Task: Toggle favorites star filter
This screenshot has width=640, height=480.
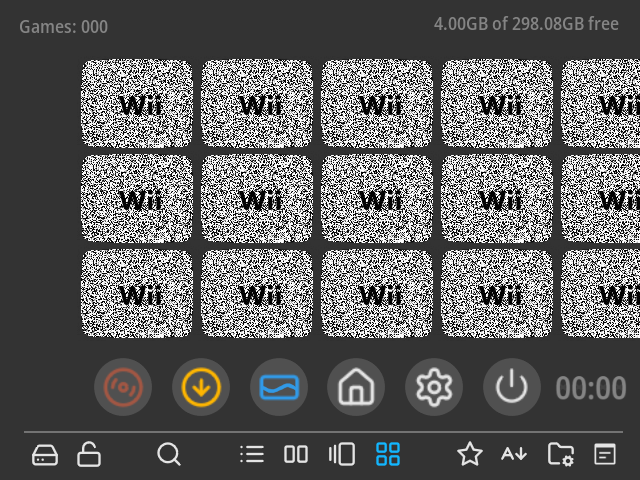Action: click(x=470, y=454)
